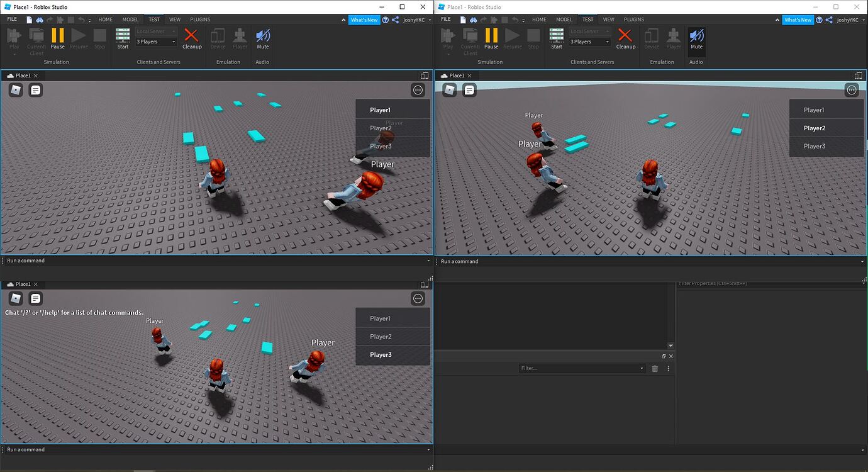Click the float panel icon above the Filter box
The height and width of the screenshot is (472, 868).
[664, 356]
